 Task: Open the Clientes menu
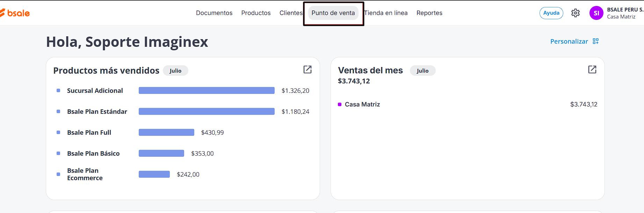coord(291,13)
